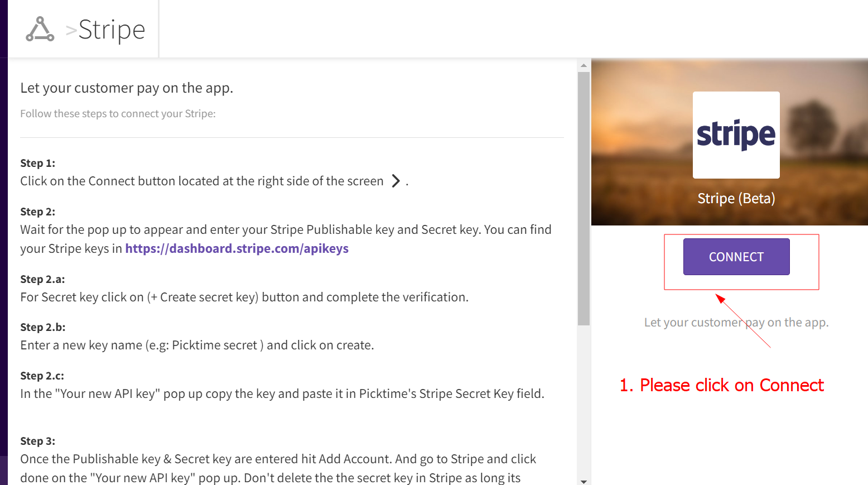Click the Stripe page title in header

coord(112,30)
